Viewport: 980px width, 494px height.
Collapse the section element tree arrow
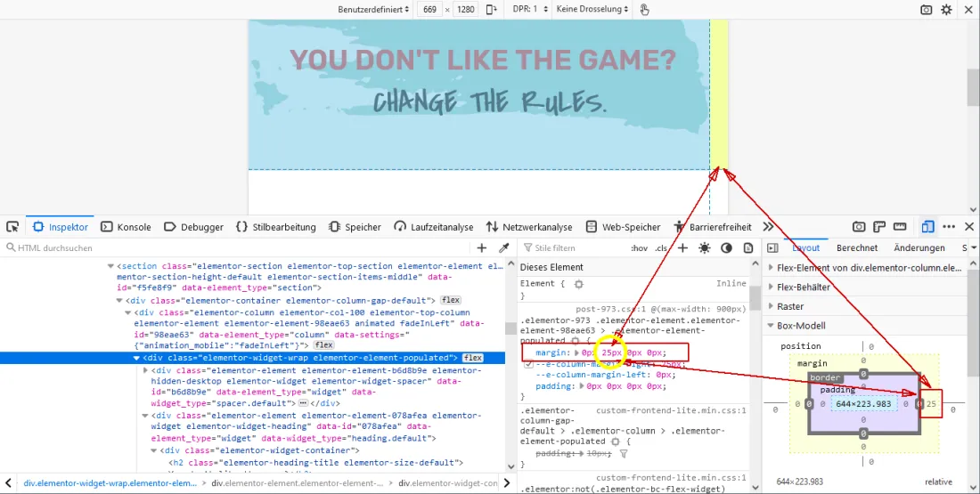click(110, 266)
